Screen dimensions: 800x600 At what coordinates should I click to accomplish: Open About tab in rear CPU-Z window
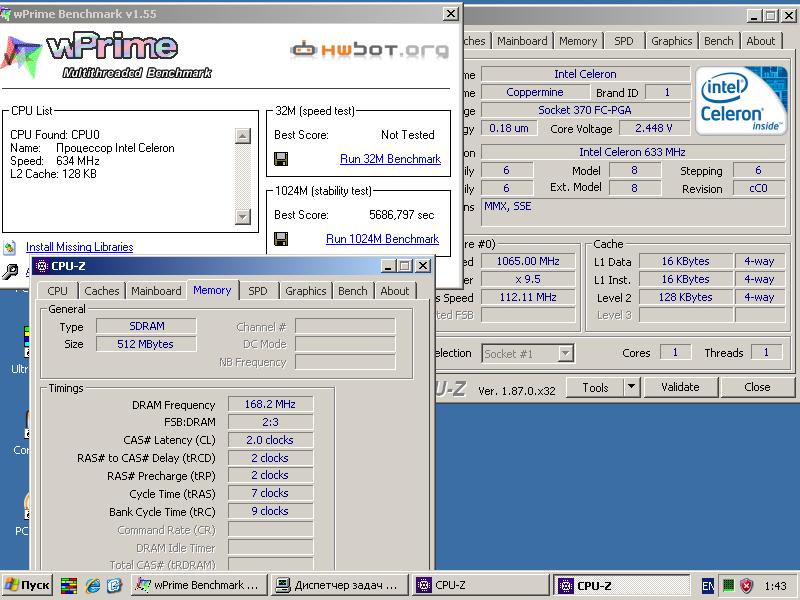[x=761, y=41]
